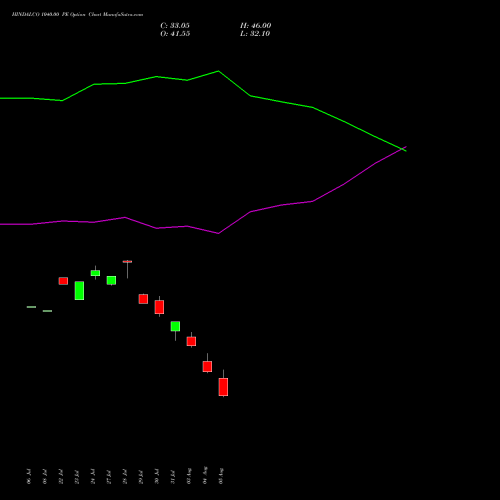500x500 pixels.
Task: Click the close value C: 33.05
Action: click(x=175, y=26)
